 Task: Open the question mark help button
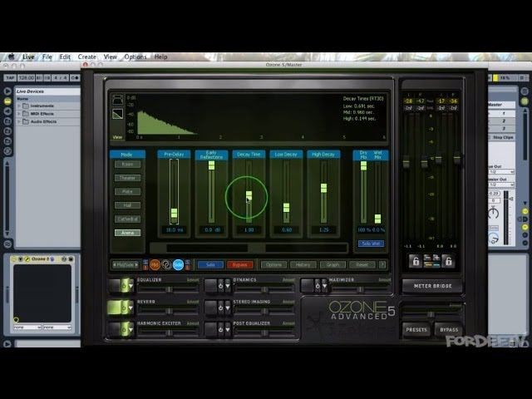pos(382,264)
